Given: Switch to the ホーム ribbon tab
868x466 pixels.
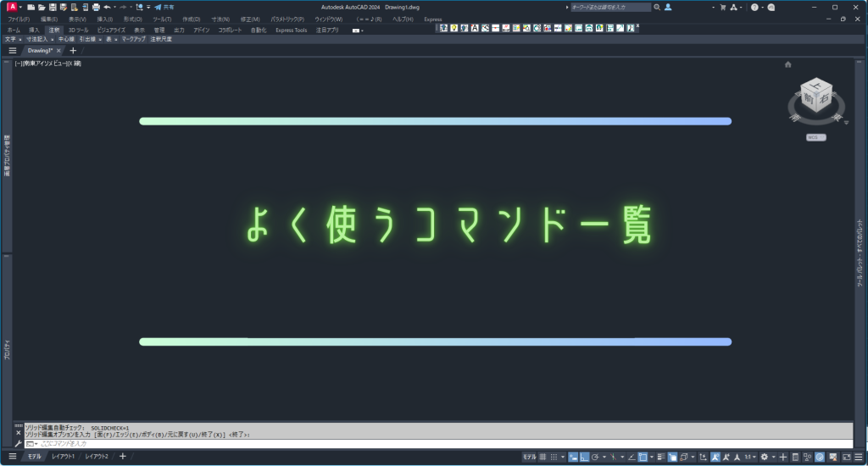Looking at the screenshot, I should pos(14,30).
